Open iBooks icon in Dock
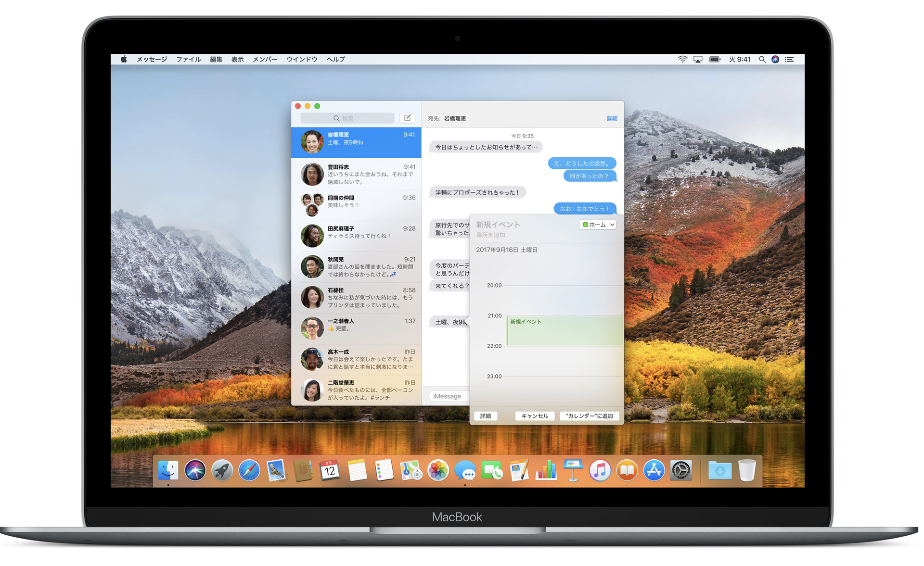The height and width of the screenshot is (566, 924). pyautogui.click(x=627, y=470)
